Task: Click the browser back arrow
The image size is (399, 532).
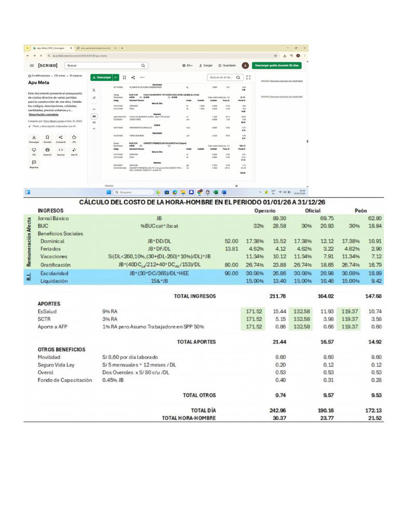Action: click(28, 56)
